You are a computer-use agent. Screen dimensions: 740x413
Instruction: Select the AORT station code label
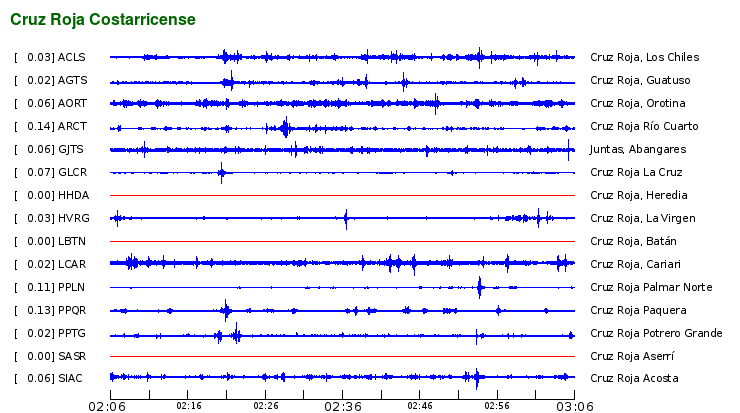tap(72, 103)
